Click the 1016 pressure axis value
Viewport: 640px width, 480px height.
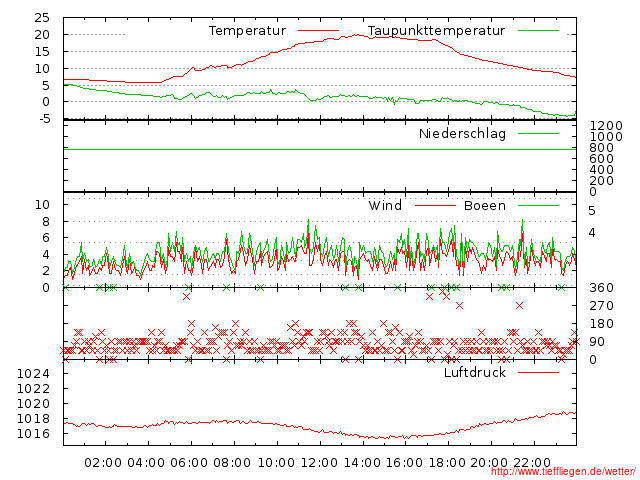point(33,433)
